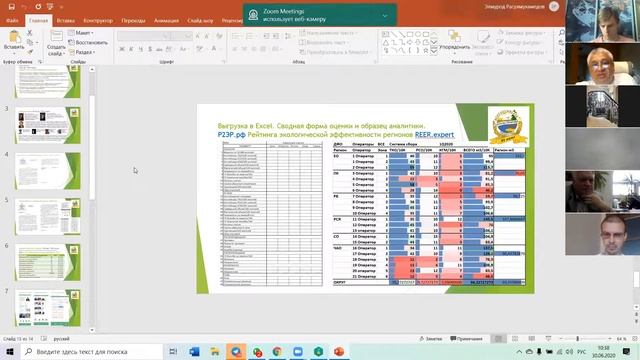Open the Слайд-шоу tab
The height and width of the screenshot is (360, 640).
200,20
